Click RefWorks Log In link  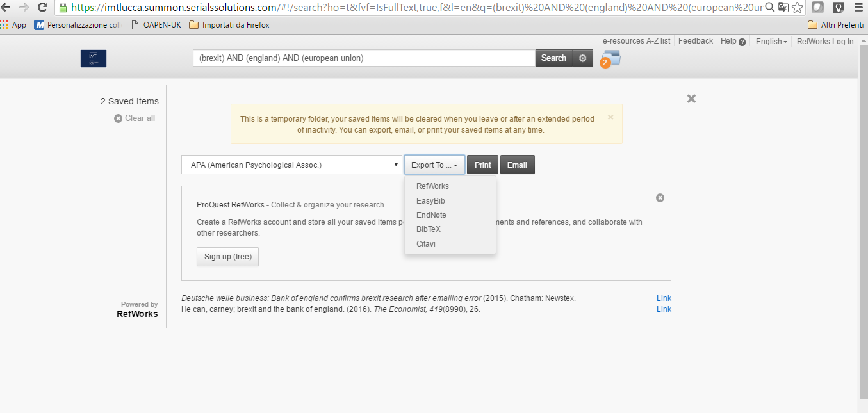tap(825, 42)
